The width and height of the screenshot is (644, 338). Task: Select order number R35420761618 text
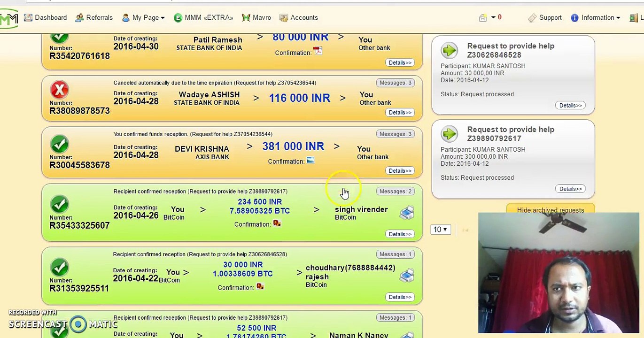pos(79,56)
